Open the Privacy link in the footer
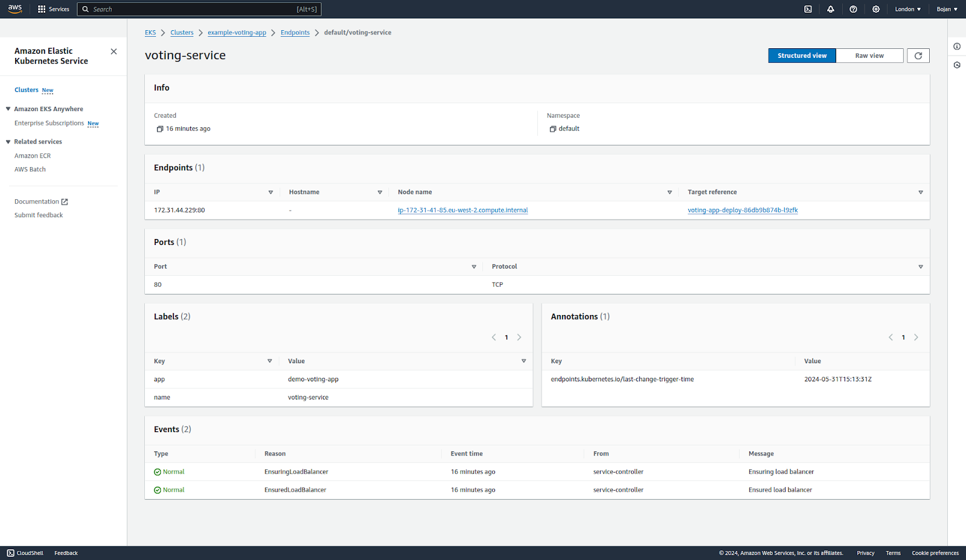966x560 pixels. click(865, 553)
